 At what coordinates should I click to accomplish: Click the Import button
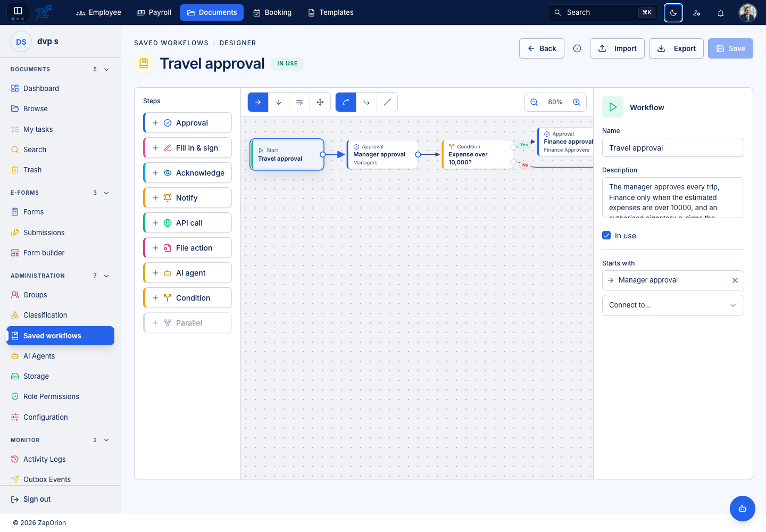[617, 48]
